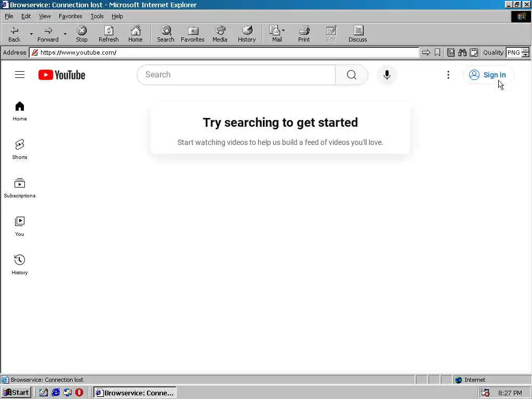Open the Favorites menu
Viewport: 532px width, 399px height.
[70, 16]
